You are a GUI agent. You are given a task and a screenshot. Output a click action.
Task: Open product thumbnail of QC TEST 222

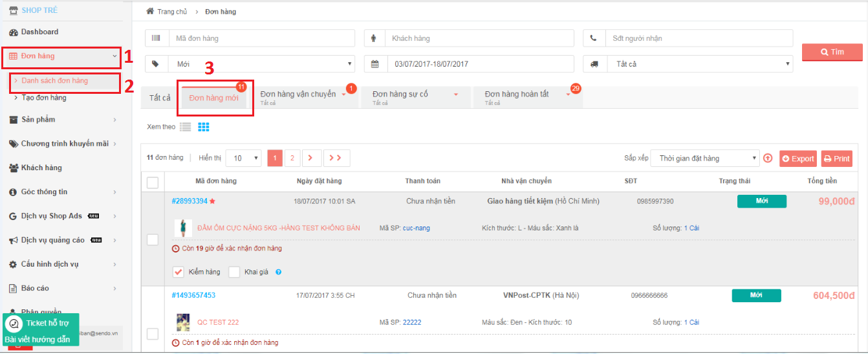coord(183,322)
